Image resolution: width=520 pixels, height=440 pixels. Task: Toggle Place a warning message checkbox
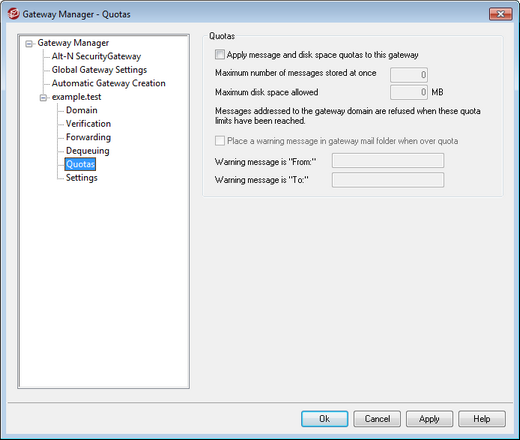220,141
